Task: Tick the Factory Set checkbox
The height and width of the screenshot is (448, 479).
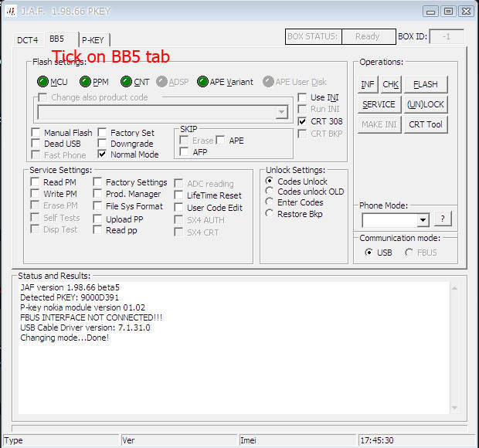Action: [102, 133]
